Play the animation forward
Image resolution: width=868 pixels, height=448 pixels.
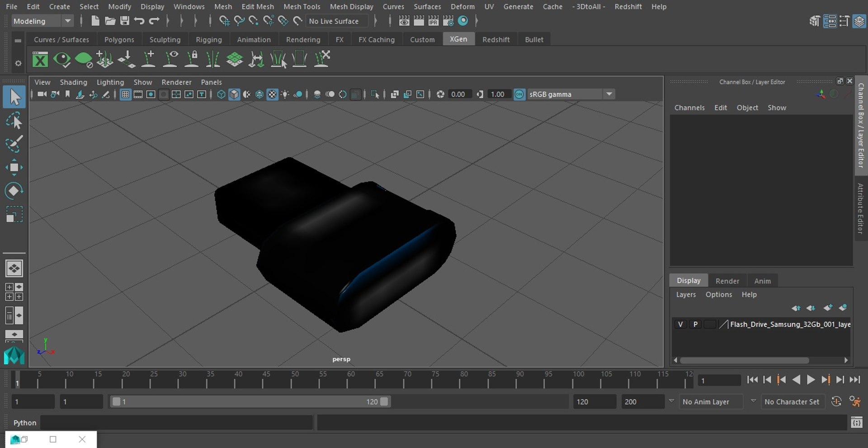(x=811, y=380)
